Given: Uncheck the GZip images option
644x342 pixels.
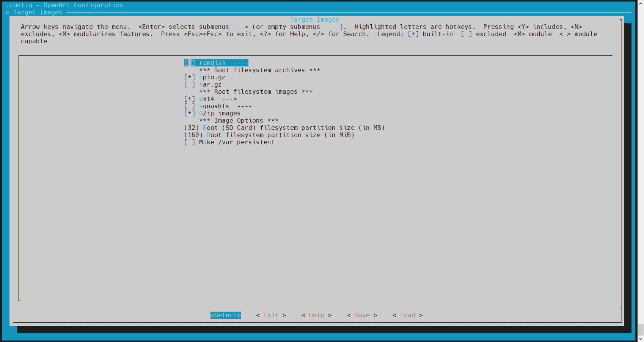Looking at the screenshot, I should tap(190, 113).
